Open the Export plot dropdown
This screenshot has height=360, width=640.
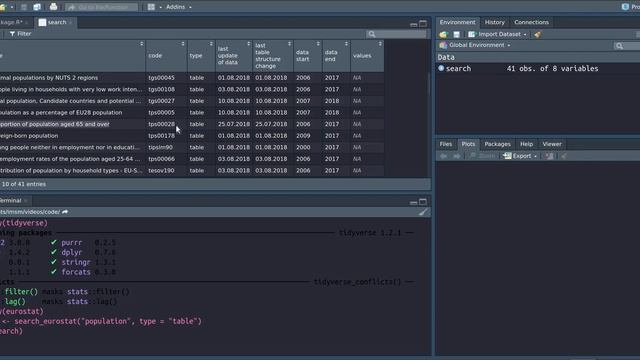coord(520,156)
